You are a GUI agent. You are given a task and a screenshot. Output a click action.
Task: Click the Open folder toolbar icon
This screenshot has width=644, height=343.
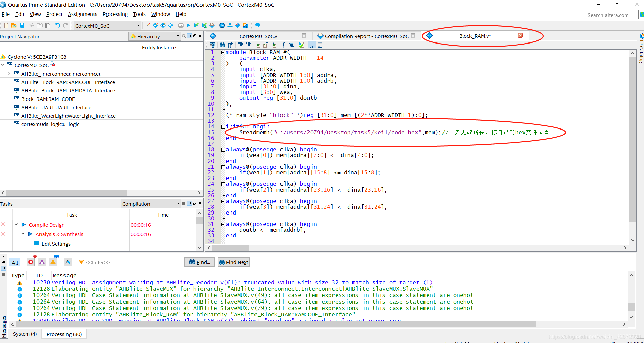[14, 25]
